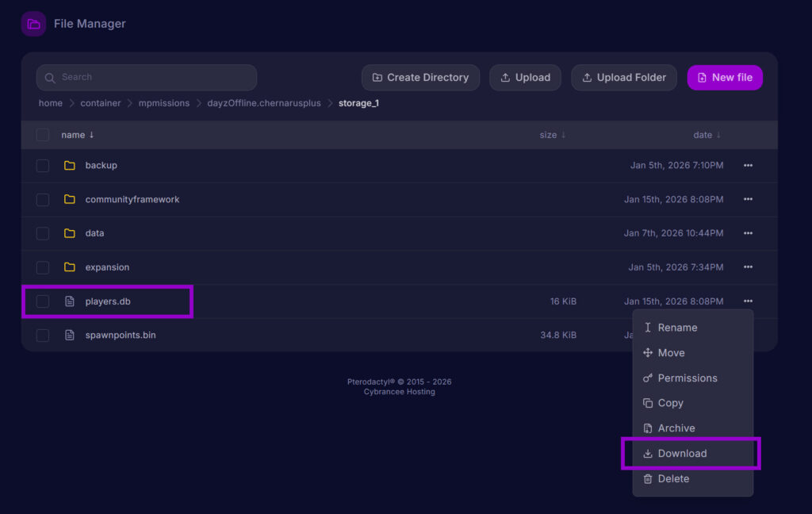Click the Create Directory button
This screenshot has width=812, height=514.
[x=420, y=77]
